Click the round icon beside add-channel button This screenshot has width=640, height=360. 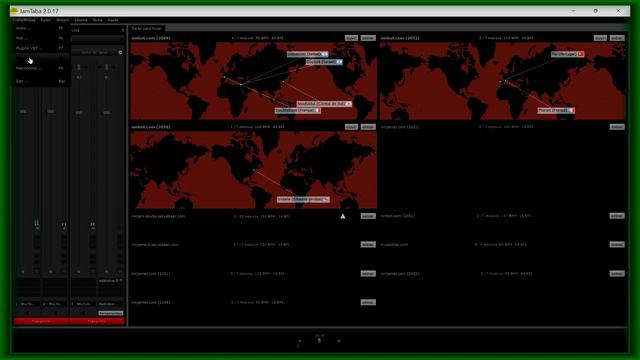coord(120,52)
